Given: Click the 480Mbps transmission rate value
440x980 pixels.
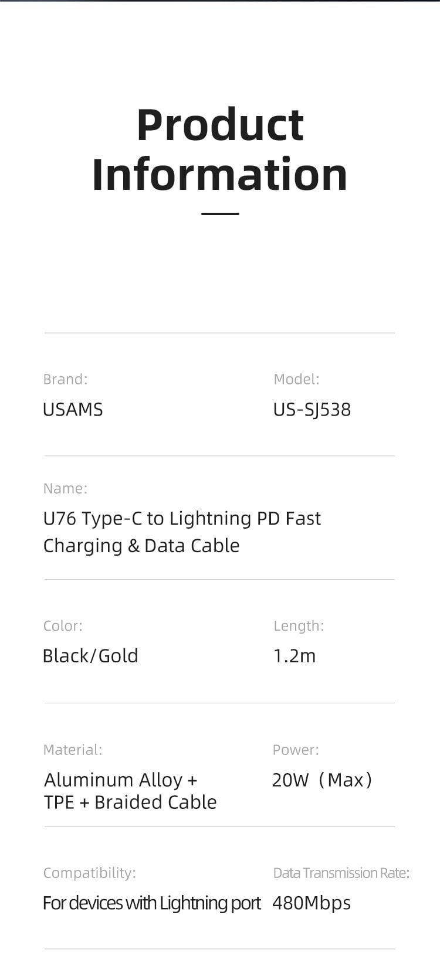Looking at the screenshot, I should [x=312, y=903].
